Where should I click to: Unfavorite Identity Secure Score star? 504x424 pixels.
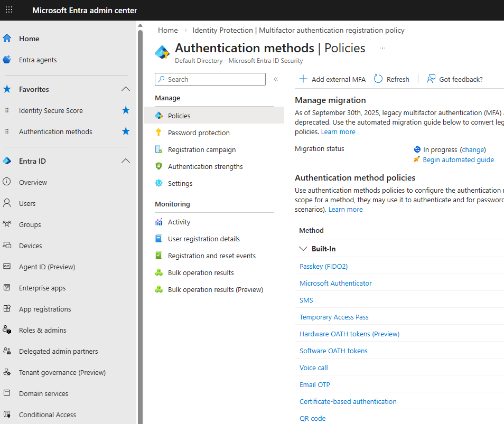click(126, 110)
